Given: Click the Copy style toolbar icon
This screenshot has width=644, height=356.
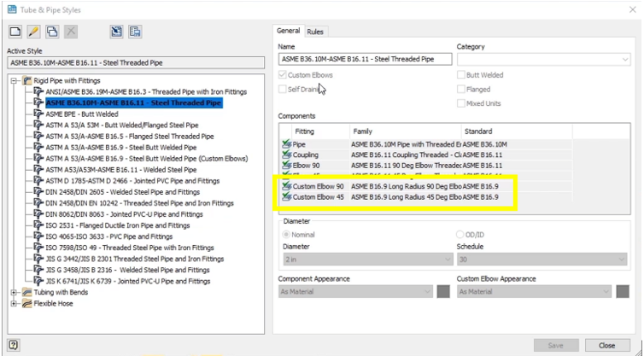Looking at the screenshot, I should pos(52,32).
